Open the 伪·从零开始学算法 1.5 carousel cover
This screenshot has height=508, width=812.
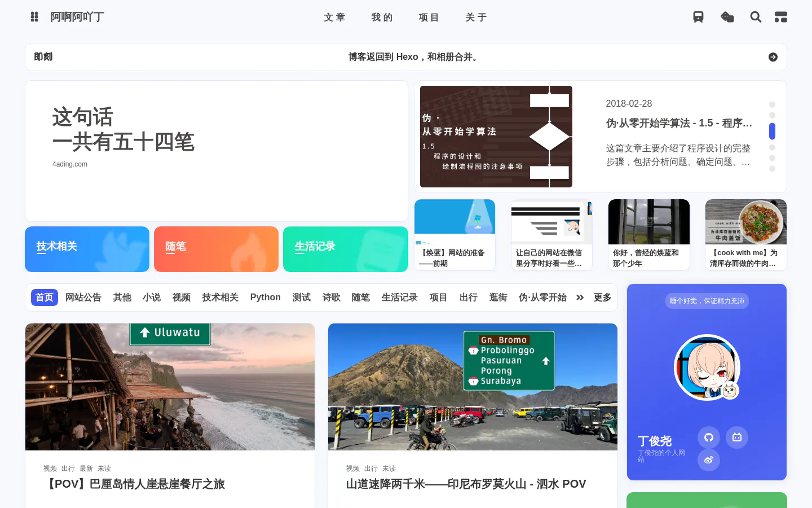(496, 137)
